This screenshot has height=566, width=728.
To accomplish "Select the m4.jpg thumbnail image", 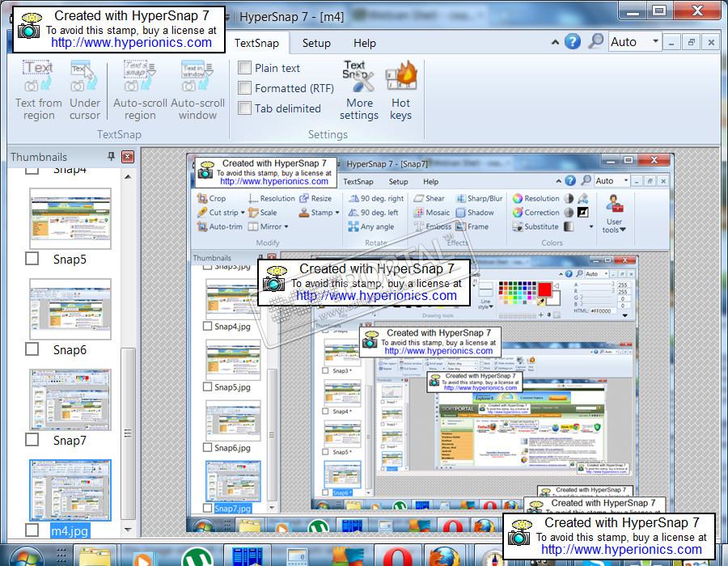I will 70,490.
